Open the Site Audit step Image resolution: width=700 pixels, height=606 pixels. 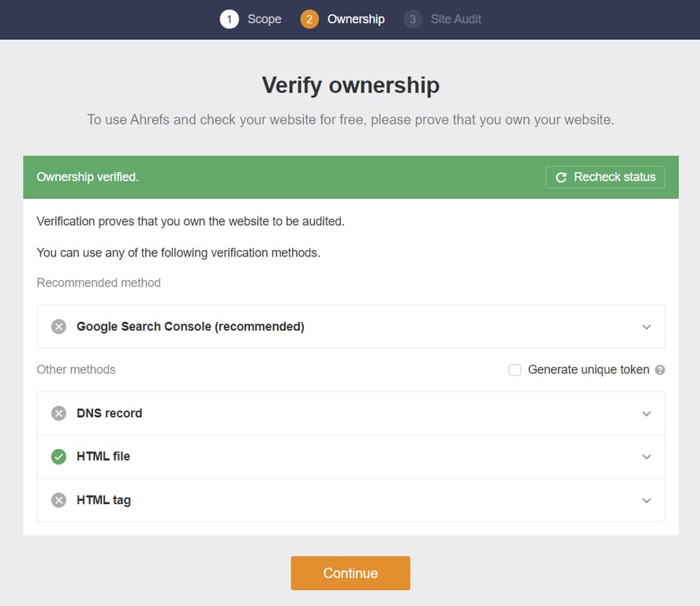coord(455,18)
